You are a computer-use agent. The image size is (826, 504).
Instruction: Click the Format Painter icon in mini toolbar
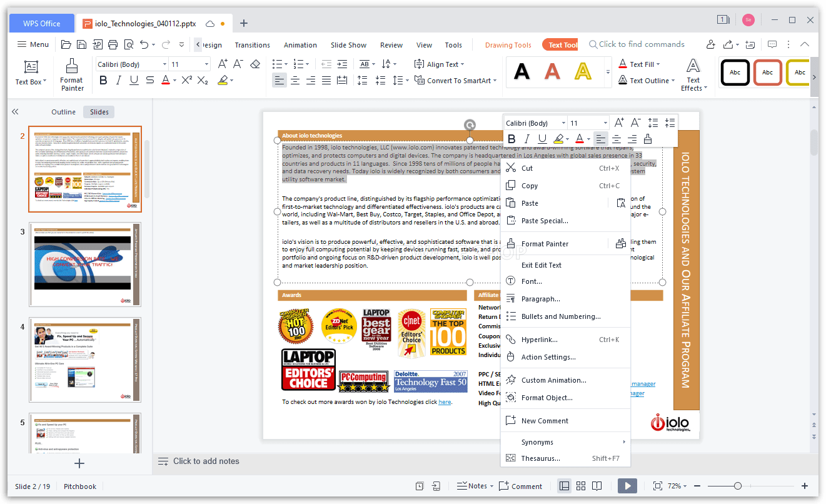coord(648,139)
